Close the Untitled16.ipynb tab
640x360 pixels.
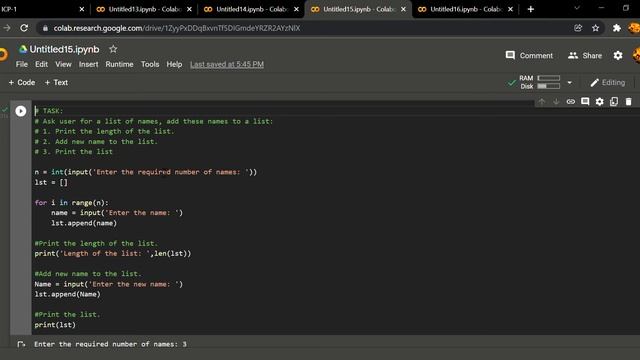(510, 9)
